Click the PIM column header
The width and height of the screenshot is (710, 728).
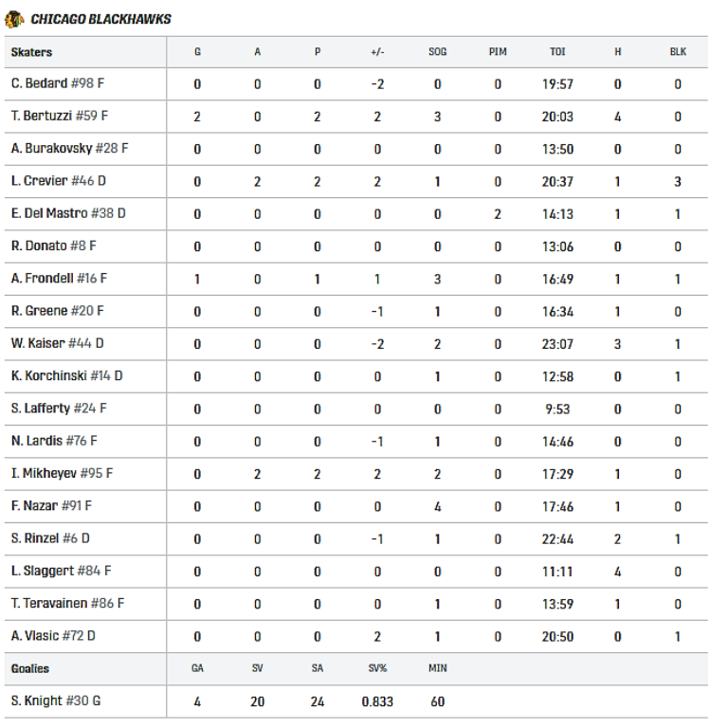pos(498,52)
